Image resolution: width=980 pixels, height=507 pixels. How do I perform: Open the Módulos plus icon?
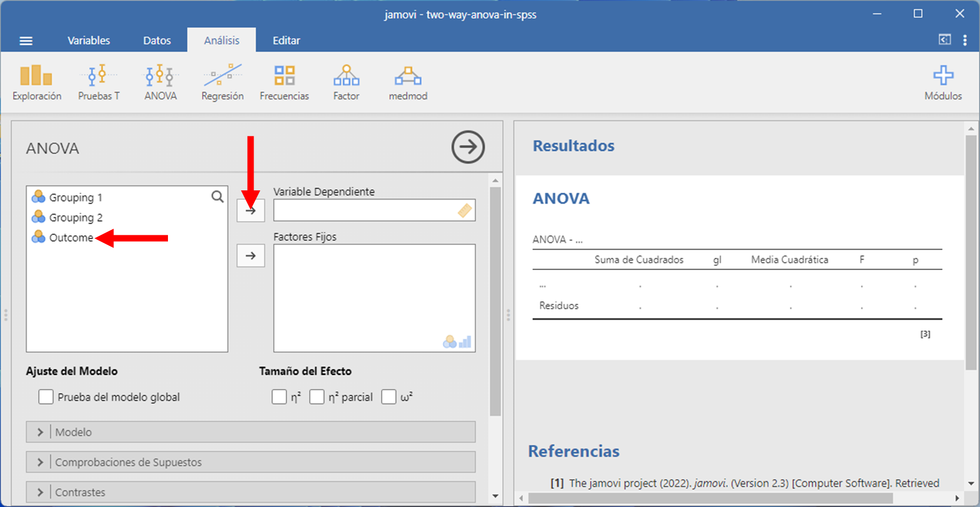point(943,82)
